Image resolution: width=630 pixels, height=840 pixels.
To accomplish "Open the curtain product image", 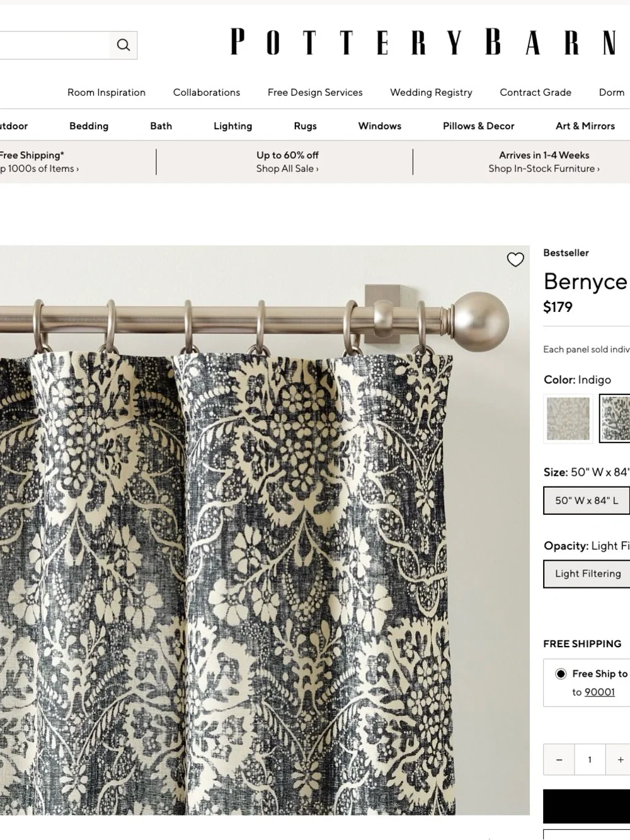I will (x=265, y=530).
